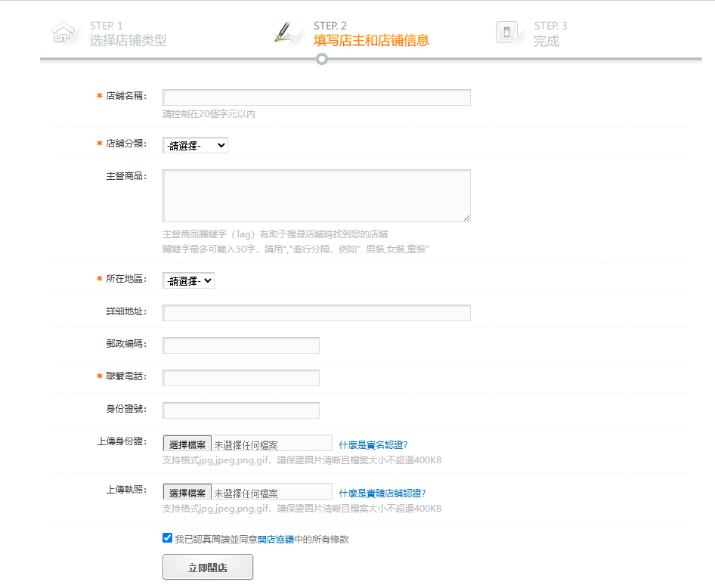Open the 開店協議 link

[275, 540]
